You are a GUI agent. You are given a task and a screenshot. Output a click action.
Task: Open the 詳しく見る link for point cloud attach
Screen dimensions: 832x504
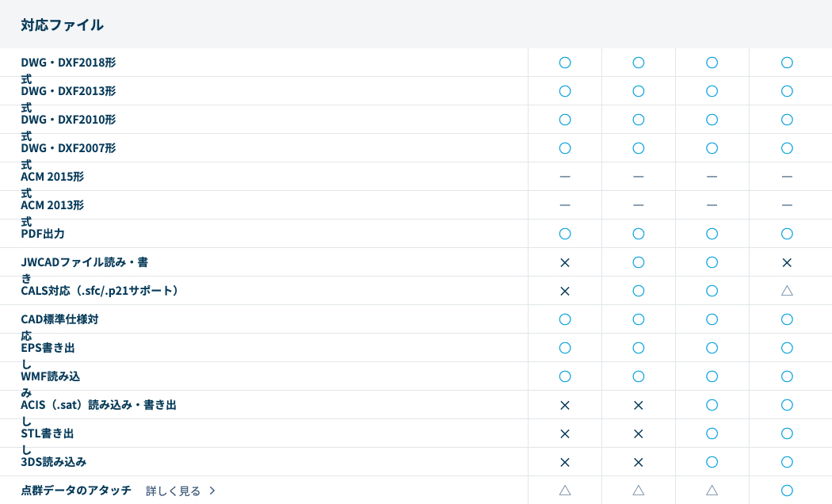(x=174, y=491)
